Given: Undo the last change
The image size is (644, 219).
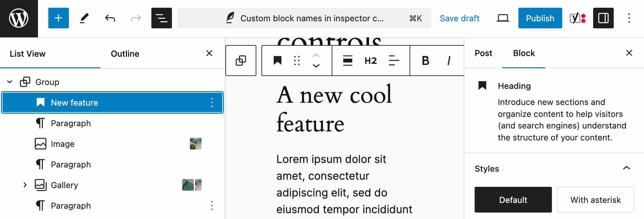Looking at the screenshot, I should pos(109,18).
